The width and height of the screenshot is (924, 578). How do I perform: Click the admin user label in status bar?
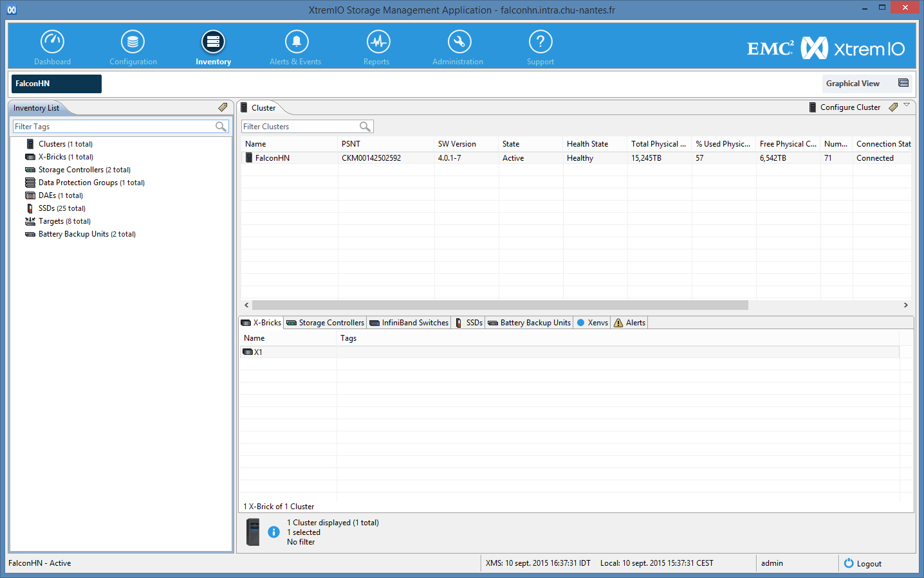click(772, 563)
